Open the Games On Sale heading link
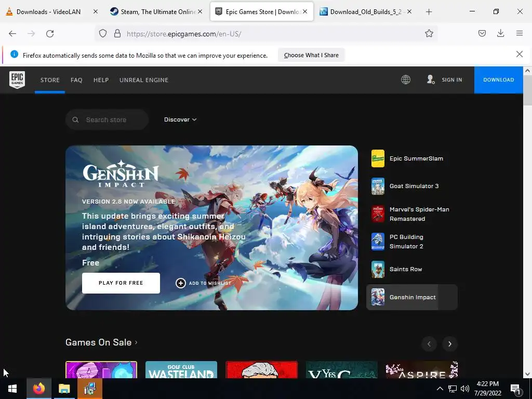 click(x=101, y=342)
